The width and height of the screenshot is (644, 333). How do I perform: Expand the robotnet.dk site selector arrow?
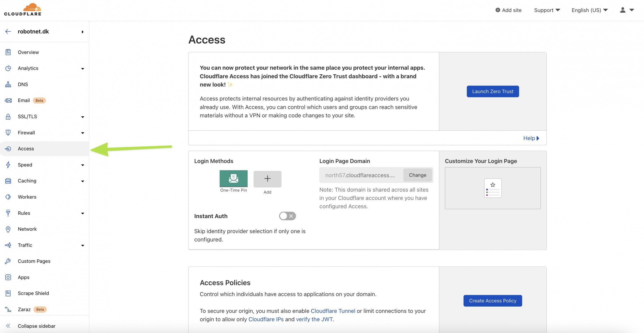[x=83, y=32]
